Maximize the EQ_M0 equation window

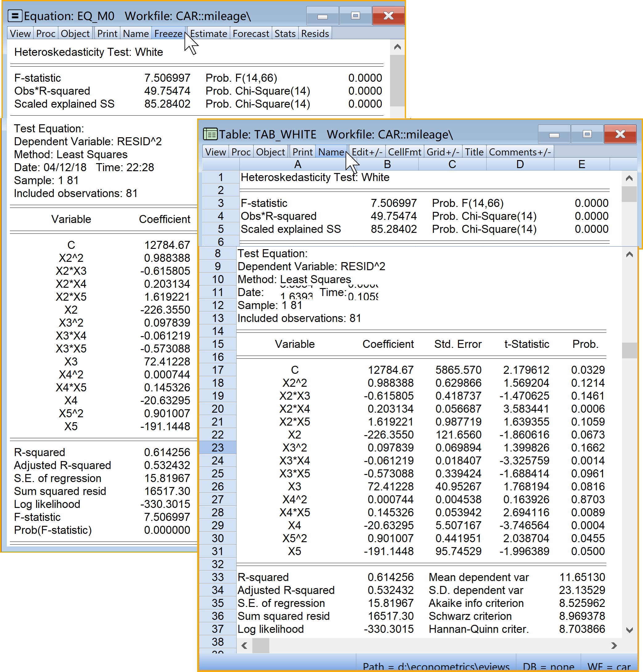[355, 16]
